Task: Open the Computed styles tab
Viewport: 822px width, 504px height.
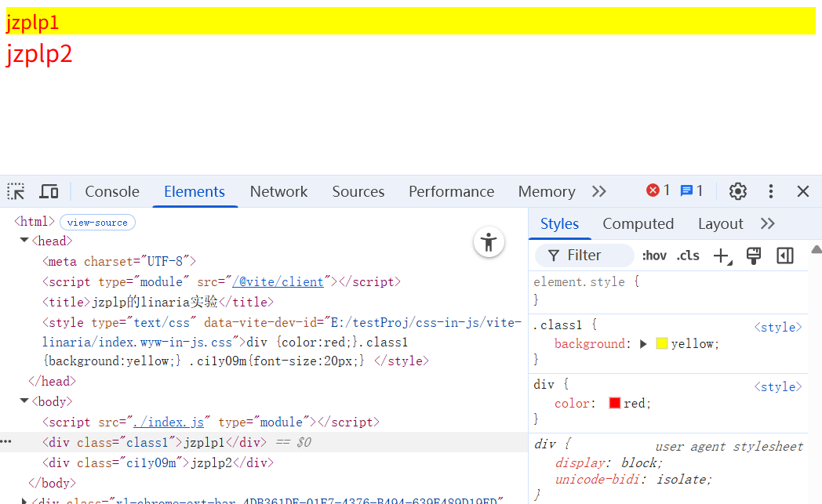Action: (x=638, y=223)
